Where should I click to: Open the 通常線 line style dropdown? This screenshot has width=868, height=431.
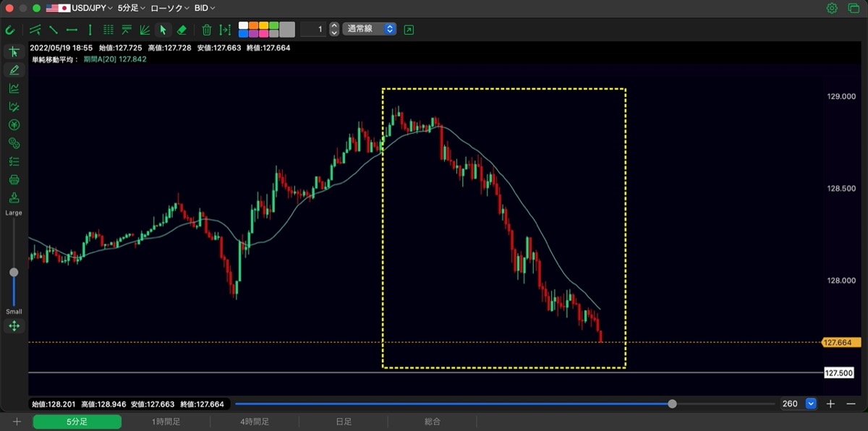(369, 30)
